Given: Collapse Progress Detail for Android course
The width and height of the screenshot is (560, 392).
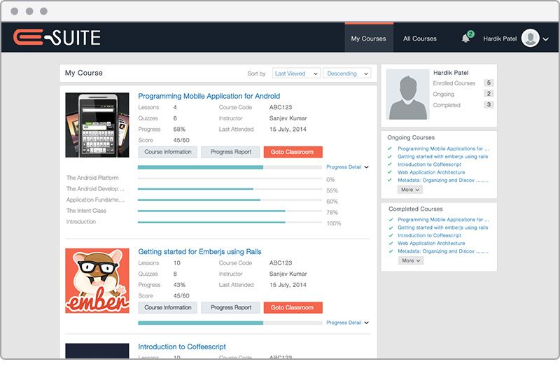Looking at the screenshot, I should pos(347,167).
